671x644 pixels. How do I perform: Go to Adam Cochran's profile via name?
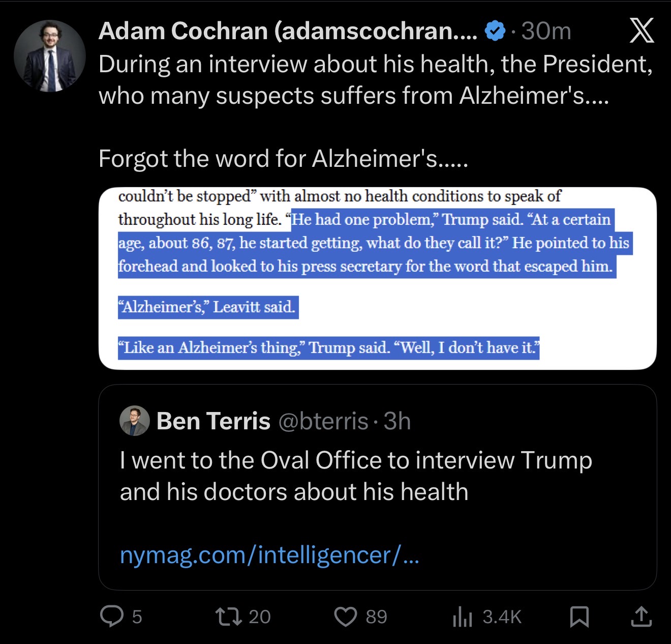point(287,31)
